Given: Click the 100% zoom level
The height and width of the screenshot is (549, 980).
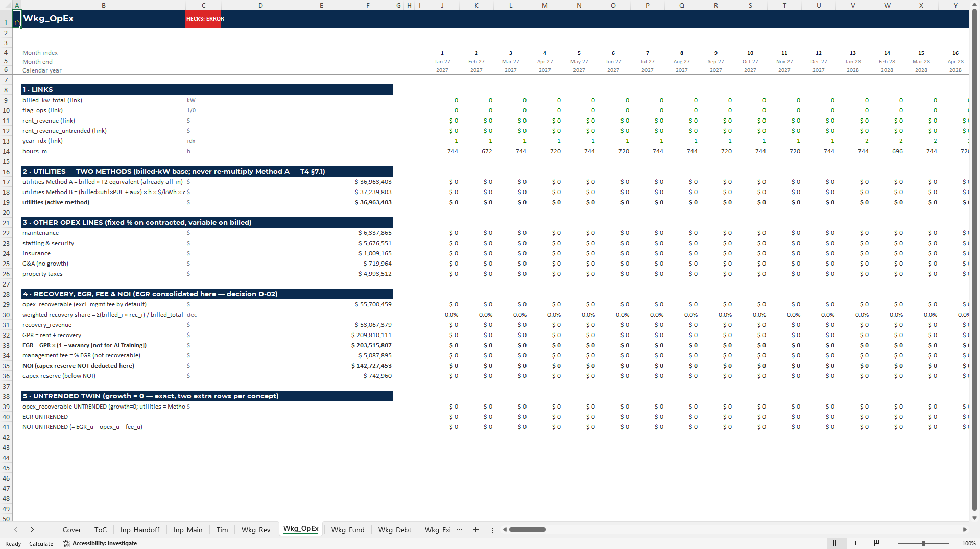Looking at the screenshot, I should click(969, 543).
